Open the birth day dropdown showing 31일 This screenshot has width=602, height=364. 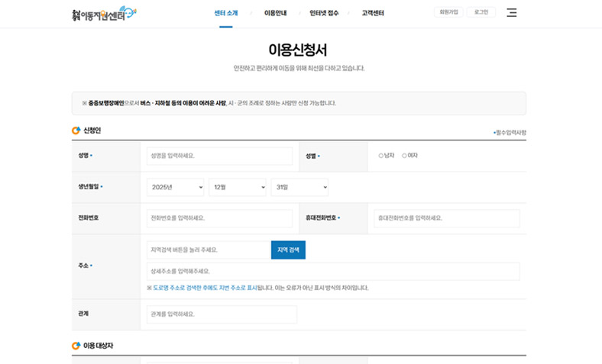point(299,187)
